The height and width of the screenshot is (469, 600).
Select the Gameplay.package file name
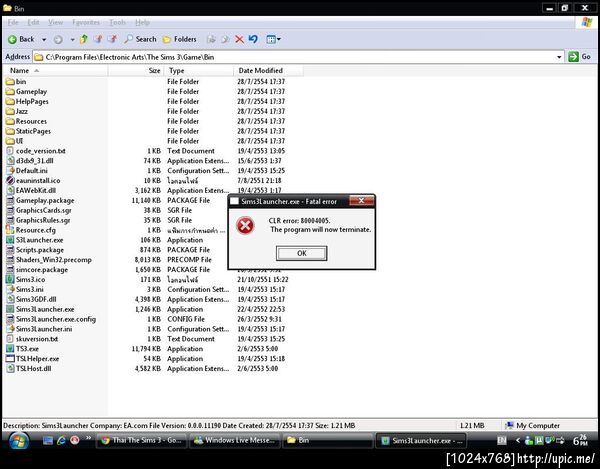[45, 200]
